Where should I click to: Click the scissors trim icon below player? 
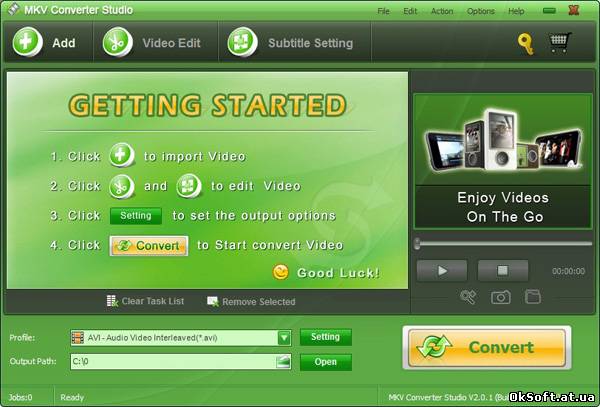pos(468,296)
